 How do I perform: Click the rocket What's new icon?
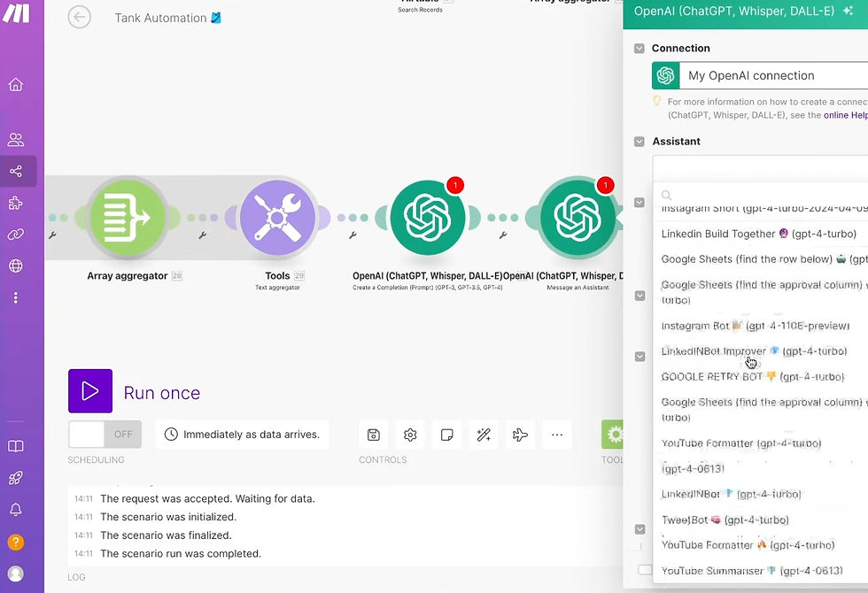(16, 478)
